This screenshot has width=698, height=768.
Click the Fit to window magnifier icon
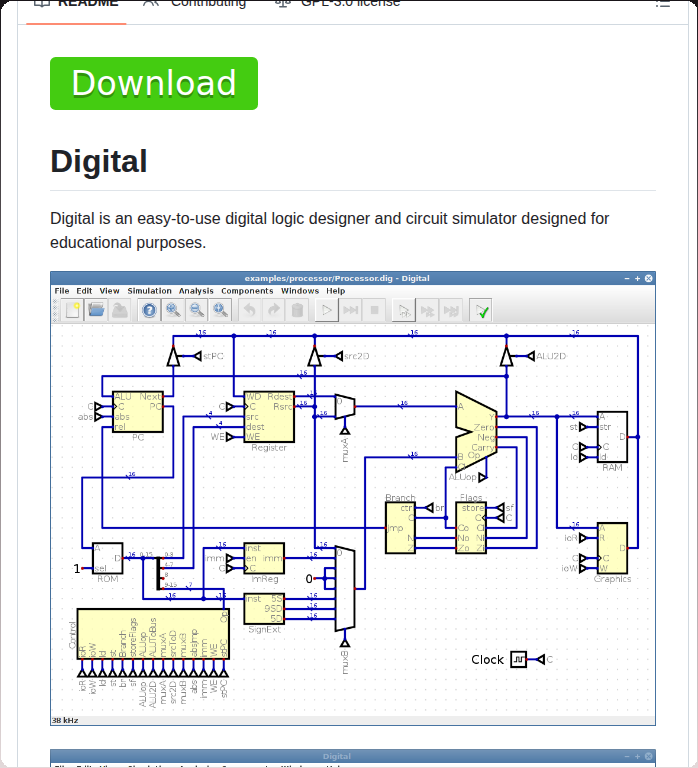pos(220,310)
